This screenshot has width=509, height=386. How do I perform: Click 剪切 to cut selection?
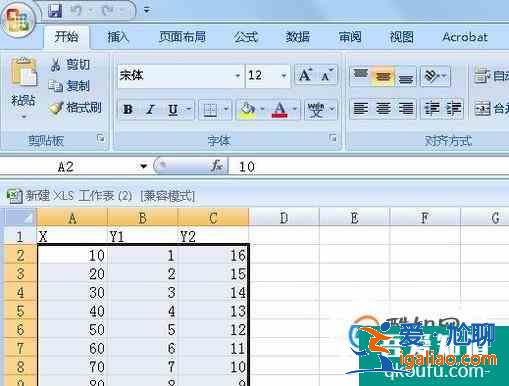click(x=70, y=65)
